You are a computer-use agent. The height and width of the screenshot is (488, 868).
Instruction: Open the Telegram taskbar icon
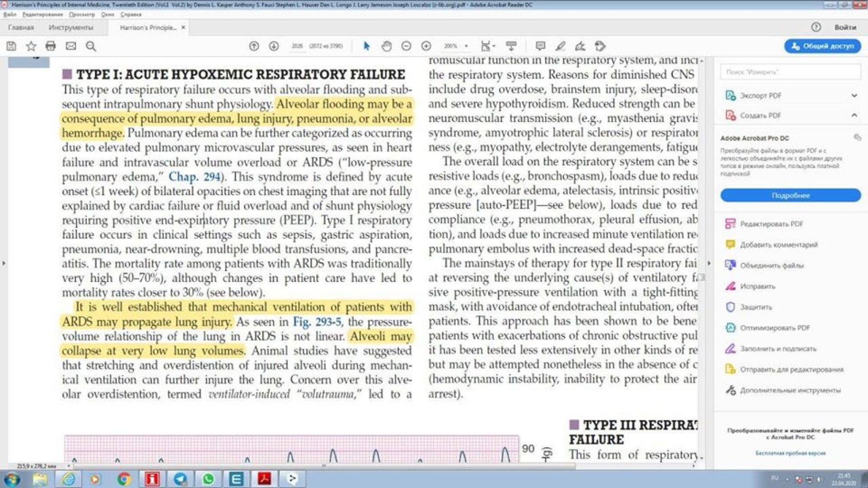coord(180,479)
